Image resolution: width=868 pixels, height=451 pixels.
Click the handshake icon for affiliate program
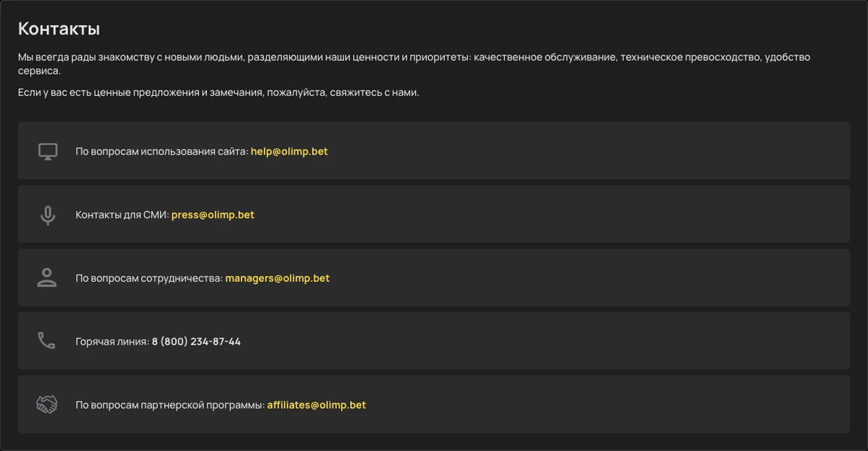(46, 405)
